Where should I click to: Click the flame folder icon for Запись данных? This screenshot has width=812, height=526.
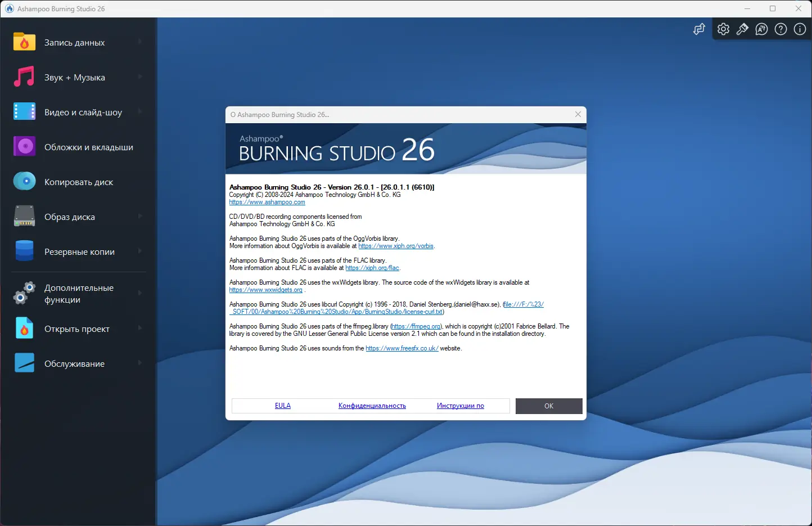[x=24, y=42]
